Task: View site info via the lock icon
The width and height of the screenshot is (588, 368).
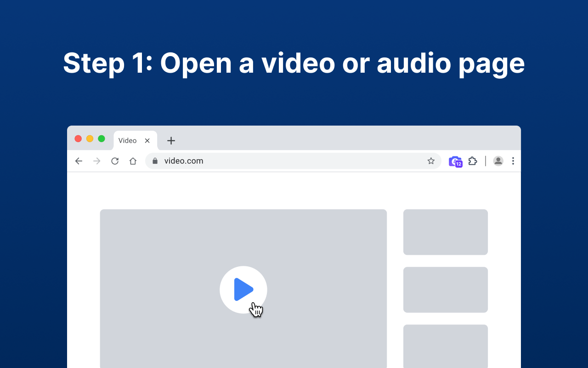Action: point(155,161)
